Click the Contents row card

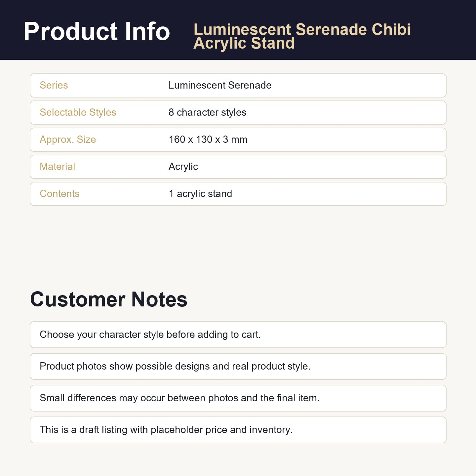point(238,194)
